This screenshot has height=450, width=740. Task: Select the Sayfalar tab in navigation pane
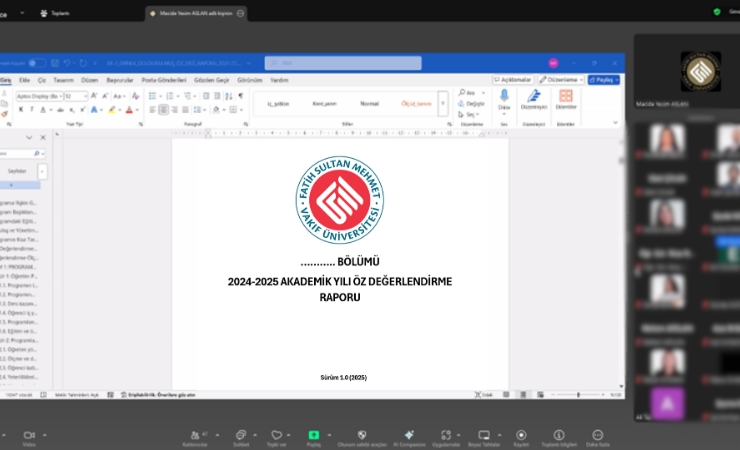[17, 171]
